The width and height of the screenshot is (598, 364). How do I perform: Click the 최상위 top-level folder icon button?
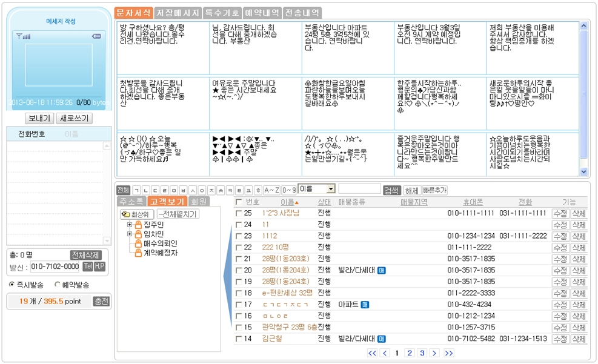(136, 214)
